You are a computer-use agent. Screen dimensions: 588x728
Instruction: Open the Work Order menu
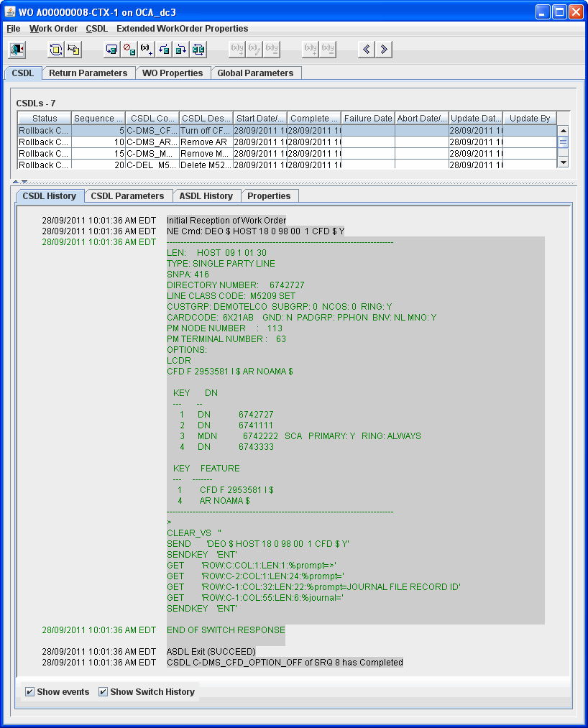pos(53,28)
